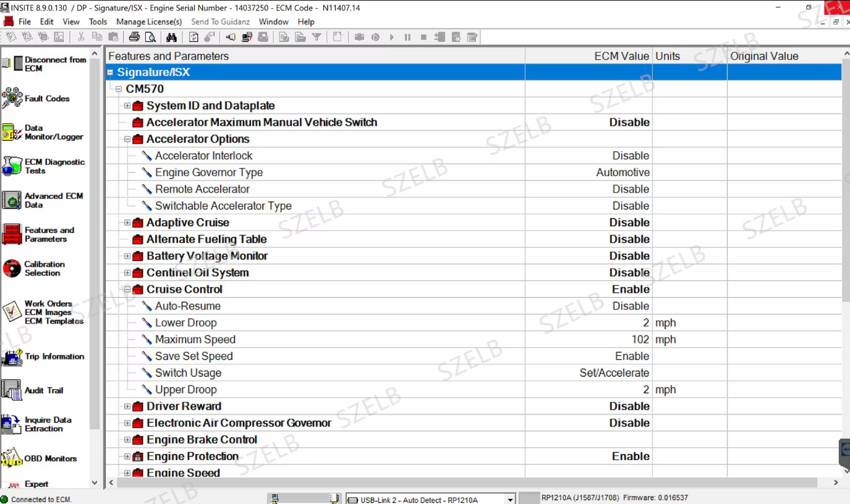The height and width of the screenshot is (504, 850).
Task: Click the camera snapshot toolbar icon
Action: (359, 37)
